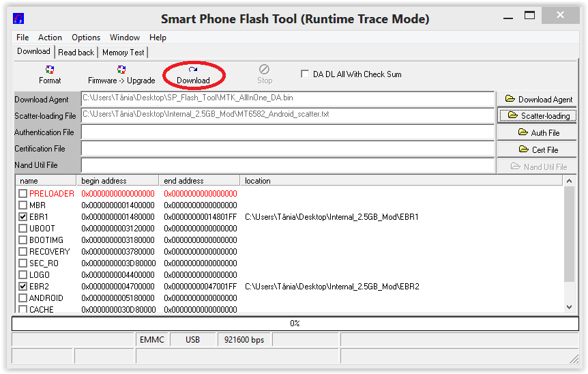Check the BOOTIMG partition box

pos(23,240)
